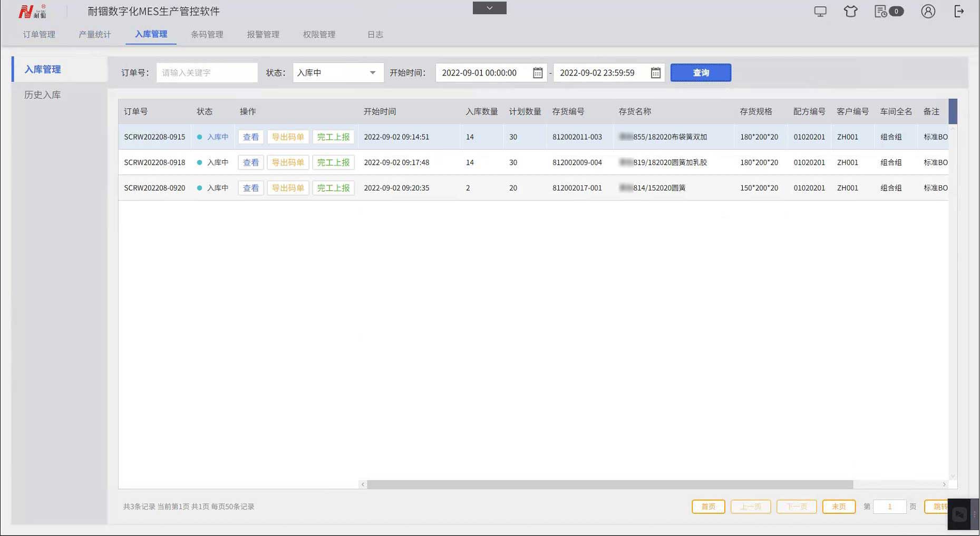The height and width of the screenshot is (536, 980).
Task: Open the shirt theme skin icon
Action: pyautogui.click(x=850, y=12)
